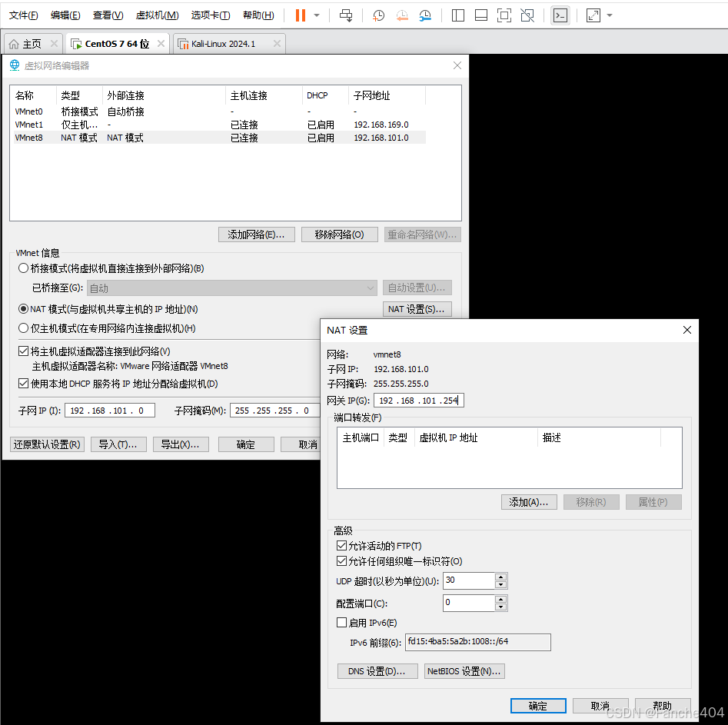This screenshot has width=728, height=725.
Task: Select the VMnet1 network row
Action: click(220, 125)
